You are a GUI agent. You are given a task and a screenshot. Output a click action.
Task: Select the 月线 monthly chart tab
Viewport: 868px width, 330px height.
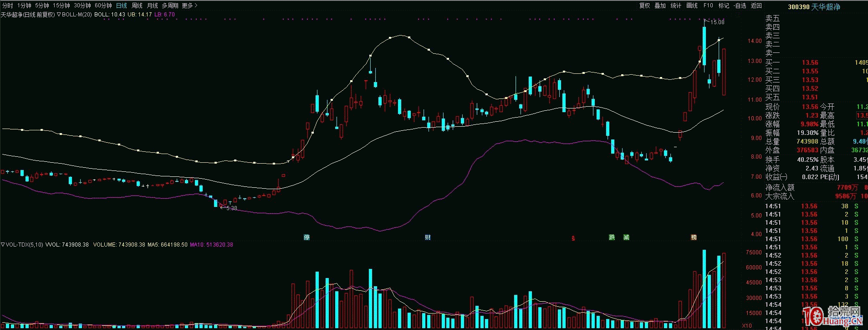click(153, 5)
